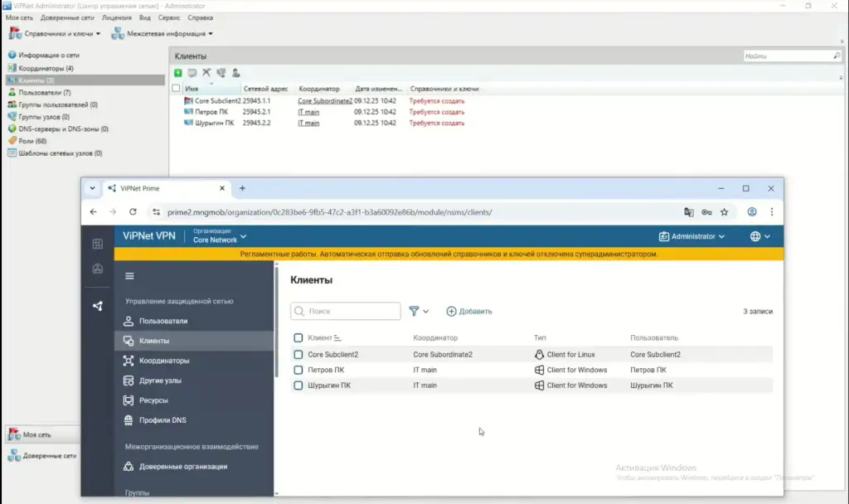The height and width of the screenshot is (504, 849).
Task: Open Лицензия menu
Action: pyautogui.click(x=116, y=18)
